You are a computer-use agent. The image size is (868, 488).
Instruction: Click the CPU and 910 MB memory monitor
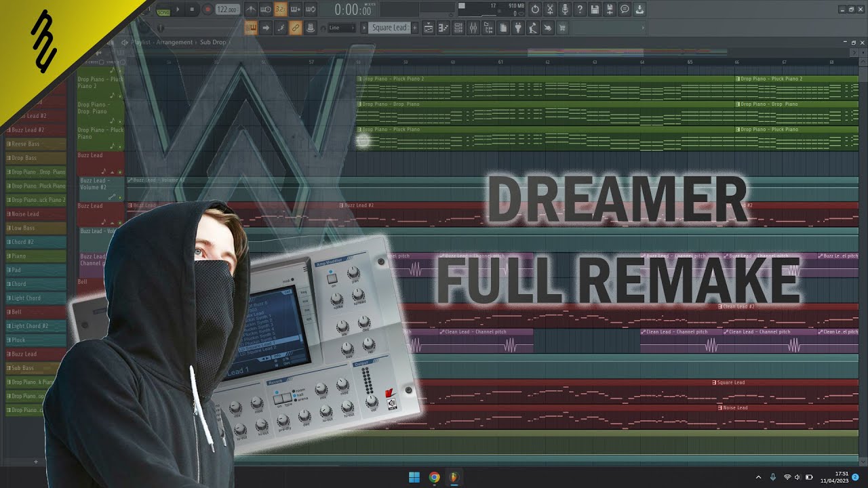pyautogui.click(x=493, y=9)
